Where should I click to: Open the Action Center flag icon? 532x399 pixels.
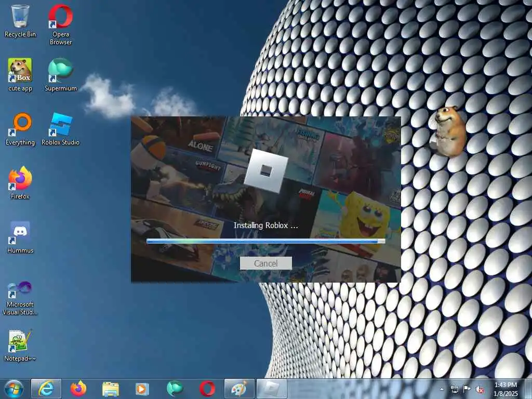(x=467, y=389)
